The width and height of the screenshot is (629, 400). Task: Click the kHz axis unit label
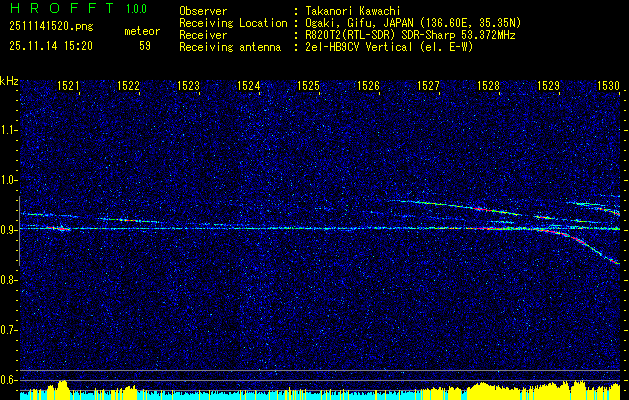coord(9,81)
